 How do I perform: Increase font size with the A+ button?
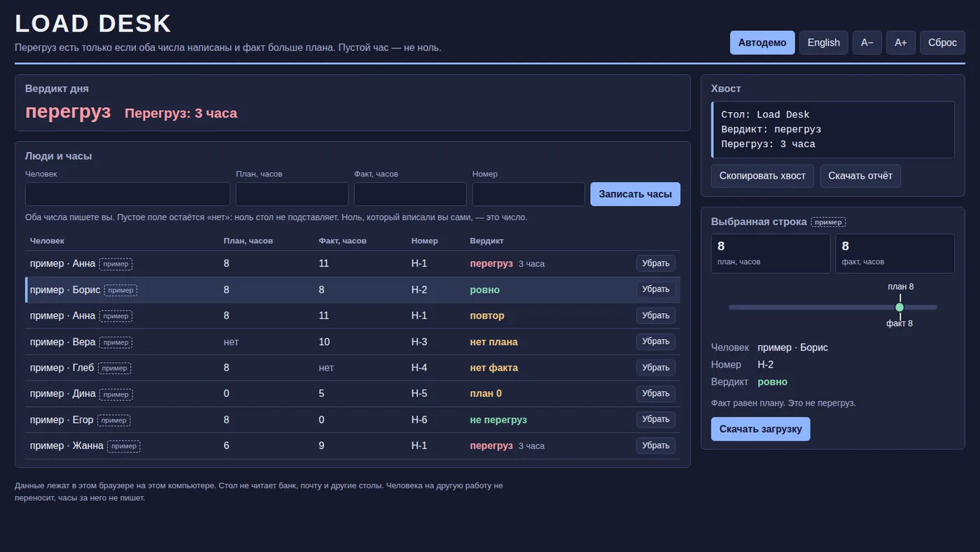(901, 43)
